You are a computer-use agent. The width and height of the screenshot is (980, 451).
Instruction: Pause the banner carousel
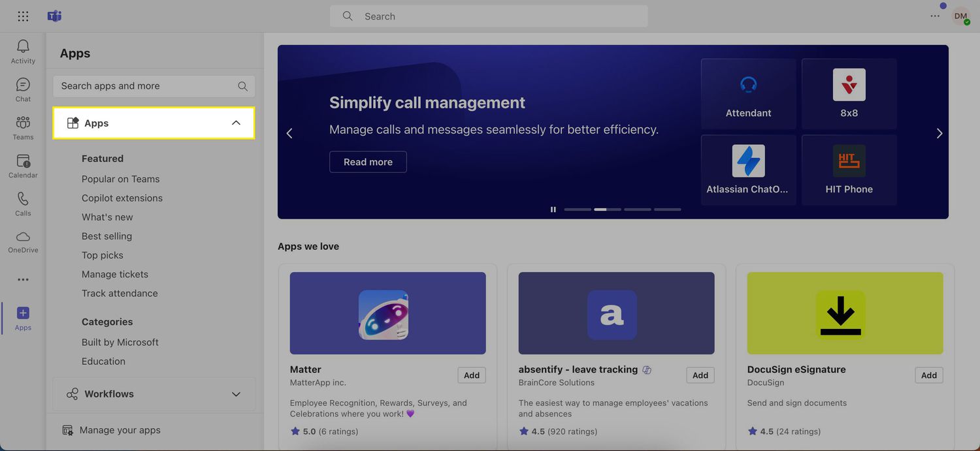click(553, 210)
